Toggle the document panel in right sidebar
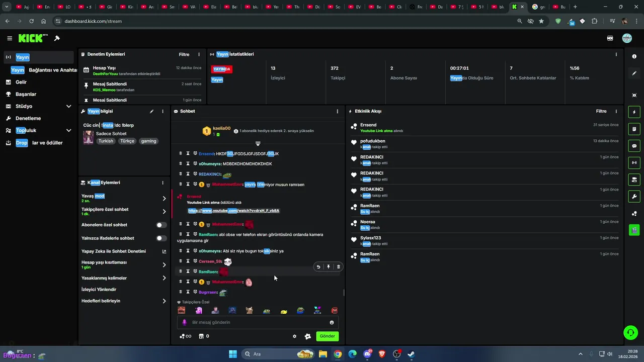 (634, 129)
